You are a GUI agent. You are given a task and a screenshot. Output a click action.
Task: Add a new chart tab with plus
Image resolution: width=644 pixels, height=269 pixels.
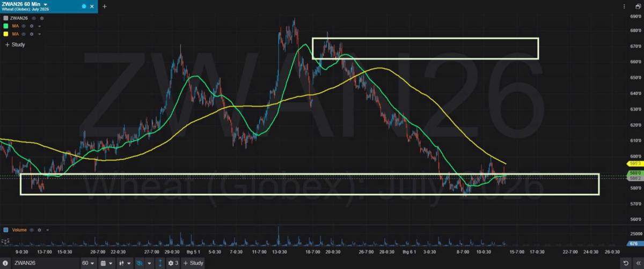tap(105, 6)
